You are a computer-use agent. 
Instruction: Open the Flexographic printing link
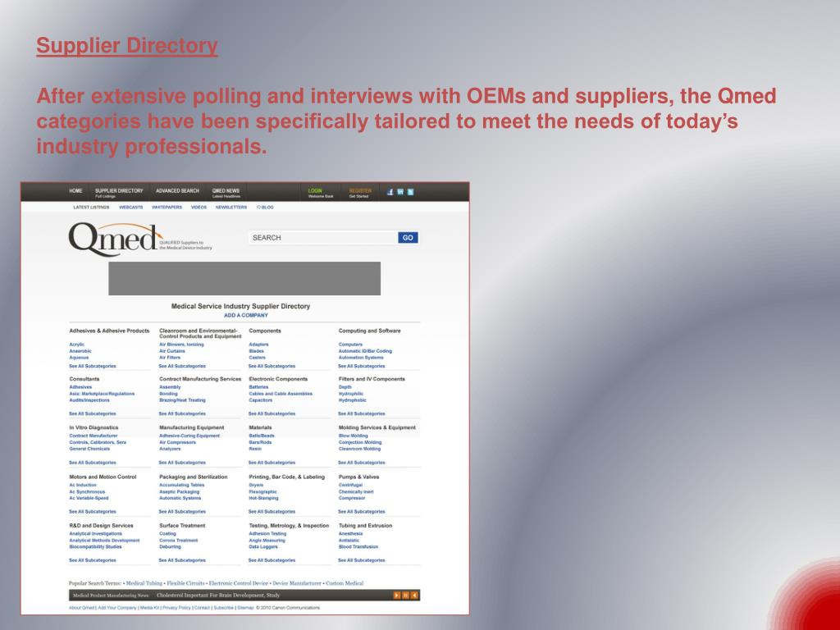[x=263, y=492]
